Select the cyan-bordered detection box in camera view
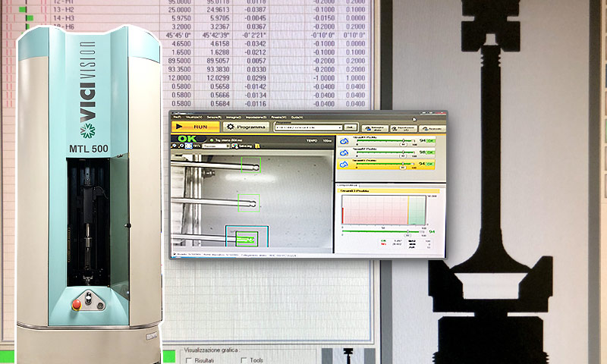This screenshot has width=607, height=364. 246,237
